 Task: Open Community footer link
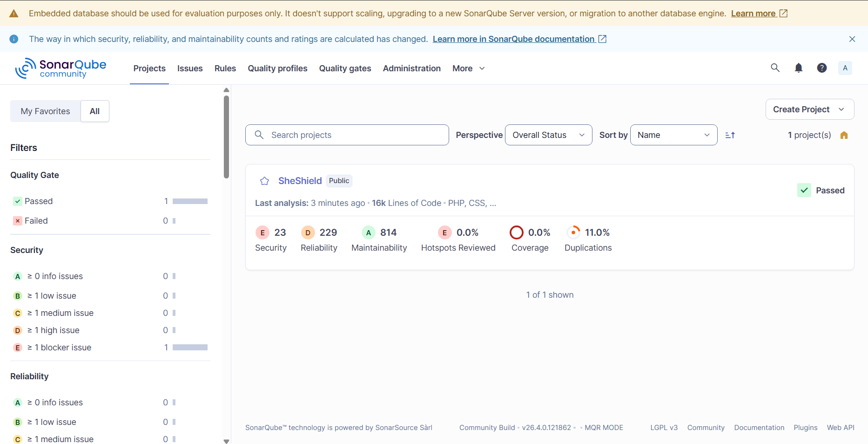click(x=706, y=428)
